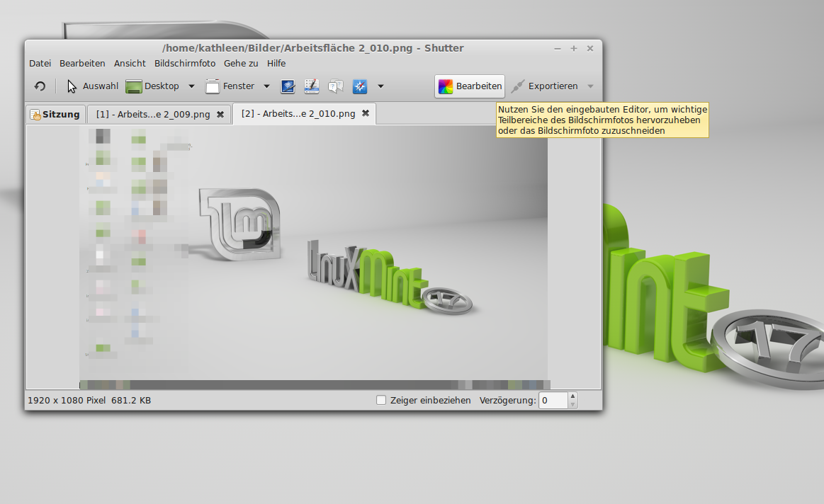Click the "681.2 KB" file size text
This screenshot has height=504, width=824.
click(x=131, y=401)
